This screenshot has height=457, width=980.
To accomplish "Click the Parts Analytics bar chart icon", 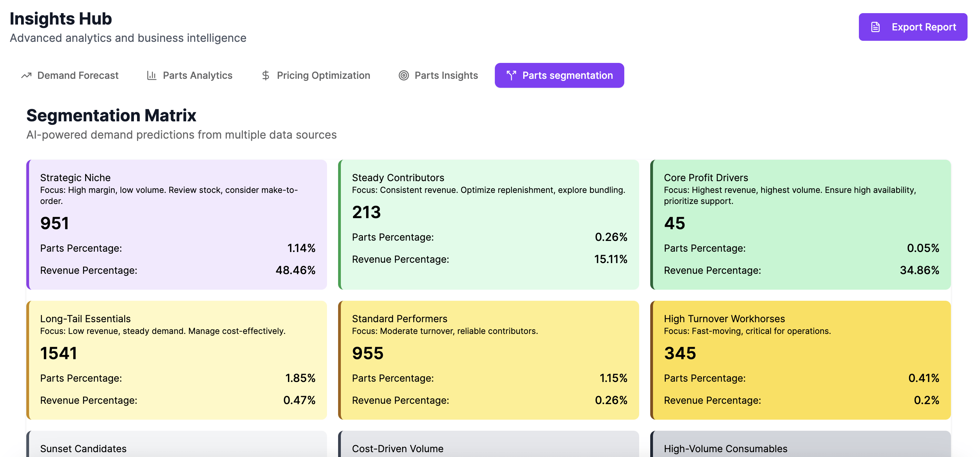I will 152,75.
